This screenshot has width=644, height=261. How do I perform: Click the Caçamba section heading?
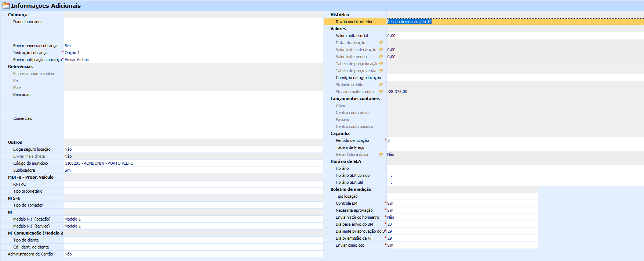[340, 133]
